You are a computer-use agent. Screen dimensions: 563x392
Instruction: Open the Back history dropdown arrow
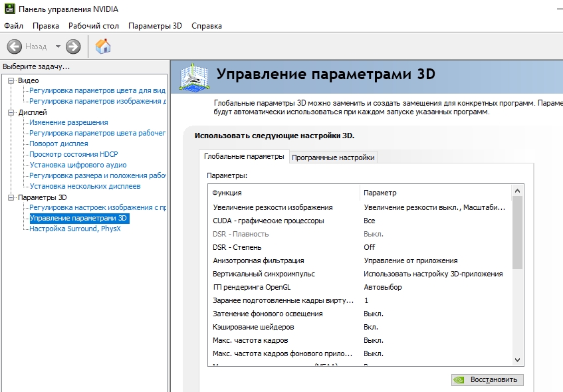pyautogui.click(x=58, y=47)
